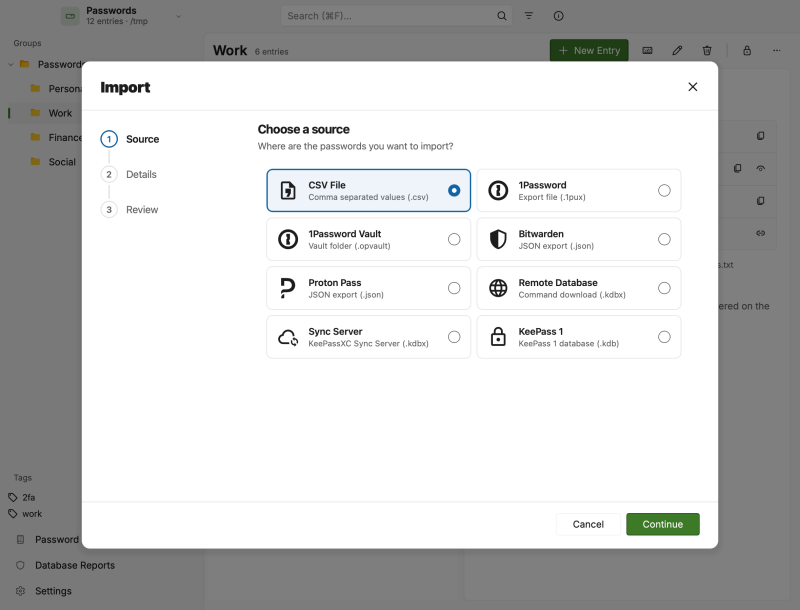The image size is (800, 610).
Task: Open the Passwords database dropdown chevron
Action: [x=179, y=16]
